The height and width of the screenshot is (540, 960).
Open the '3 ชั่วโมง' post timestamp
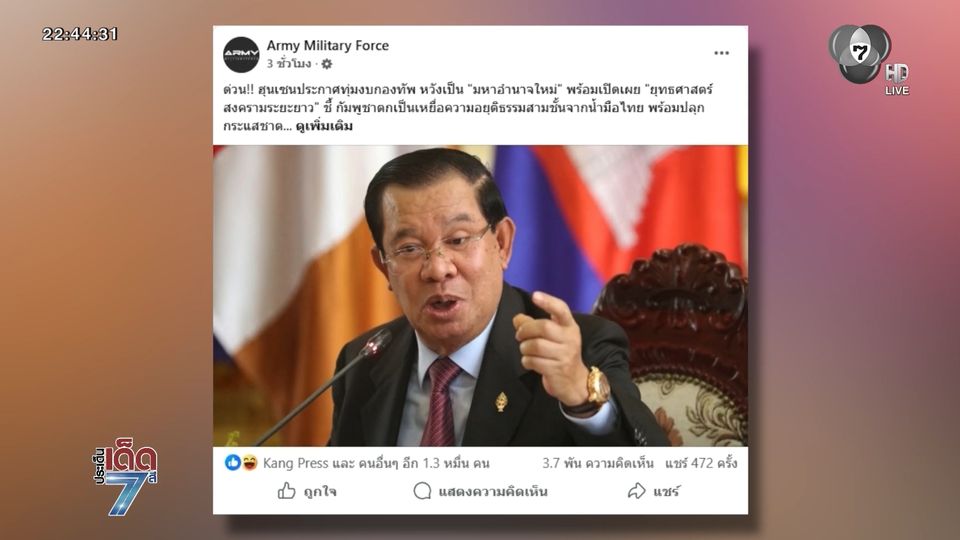(x=289, y=64)
